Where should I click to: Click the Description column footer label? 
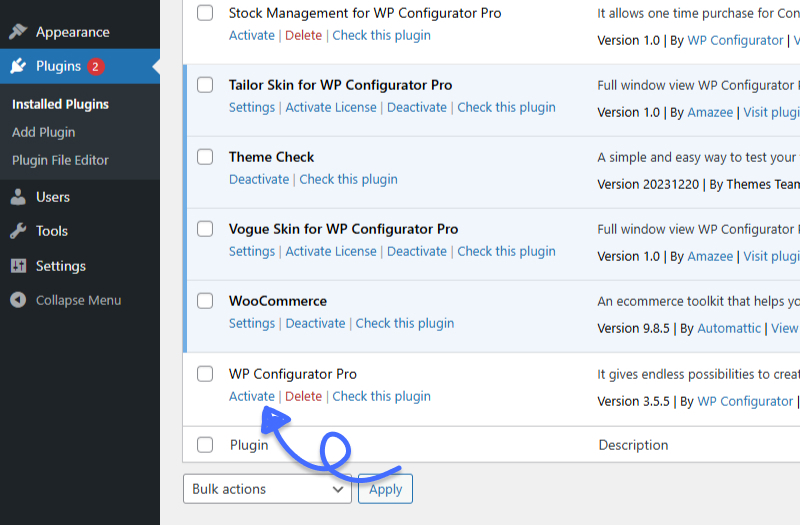tap(633, 445)
